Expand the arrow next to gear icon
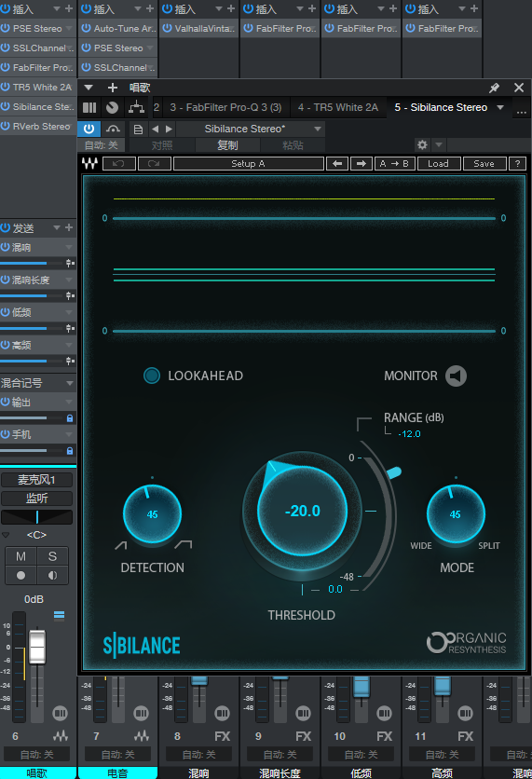 (x=439, y=145)
